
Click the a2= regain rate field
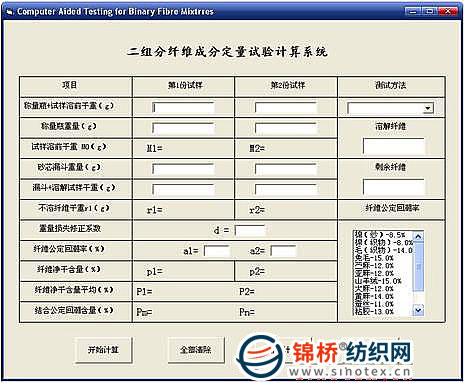[x=283, y=251]
